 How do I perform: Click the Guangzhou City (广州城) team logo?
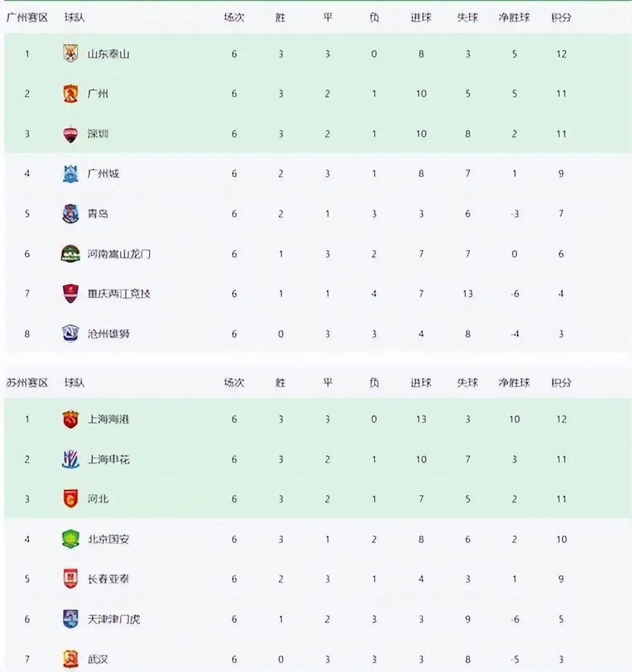tap(70, 174)
